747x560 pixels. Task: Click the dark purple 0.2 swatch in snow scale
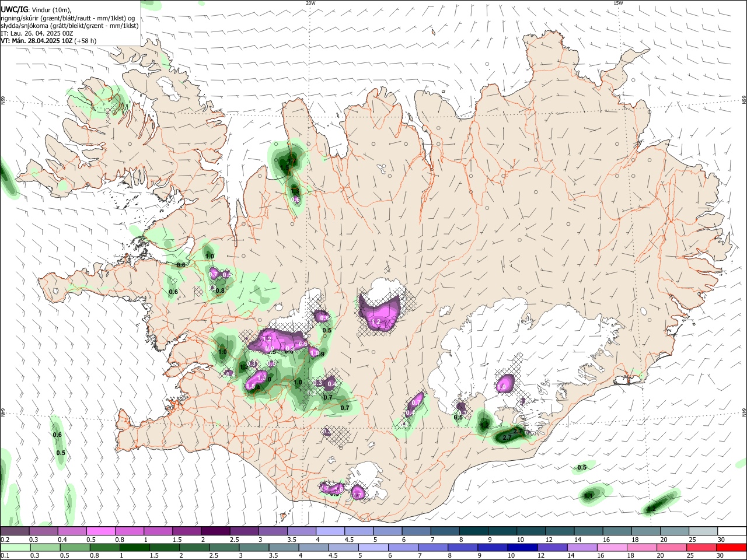pos(15,531)
